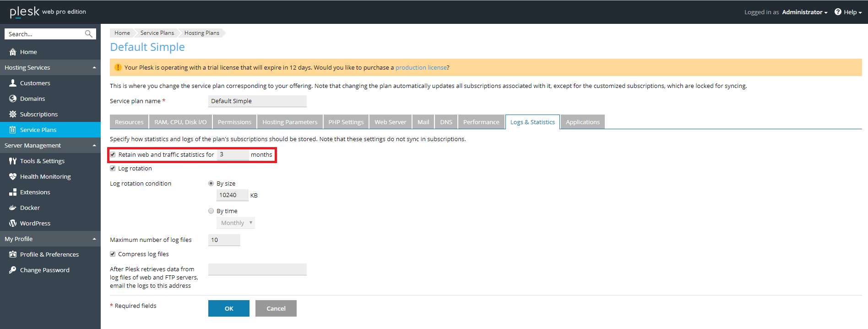Open the Monthly rotation dropdown

click(236, 223)
